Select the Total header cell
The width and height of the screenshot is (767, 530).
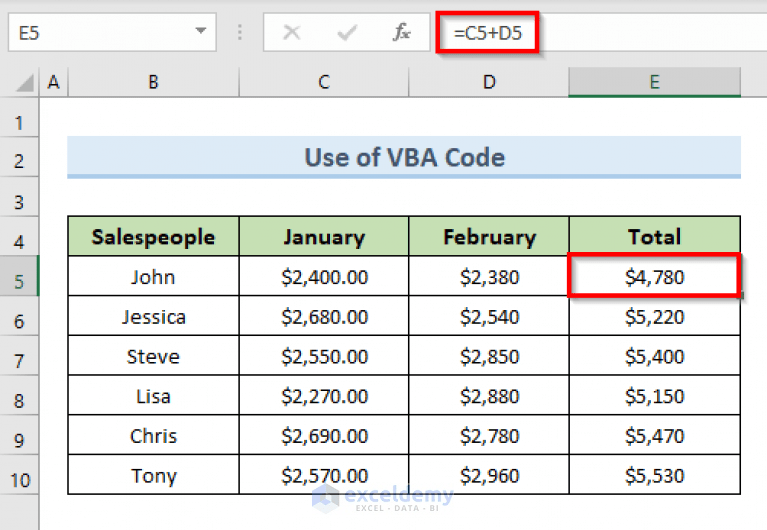(x=654, y=236)
